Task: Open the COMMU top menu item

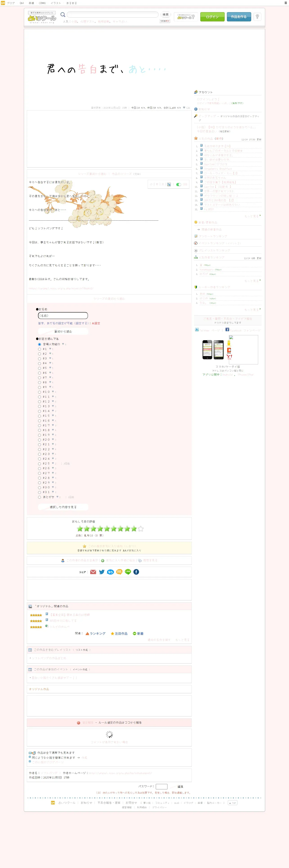Action: click(x=42, y=3)
